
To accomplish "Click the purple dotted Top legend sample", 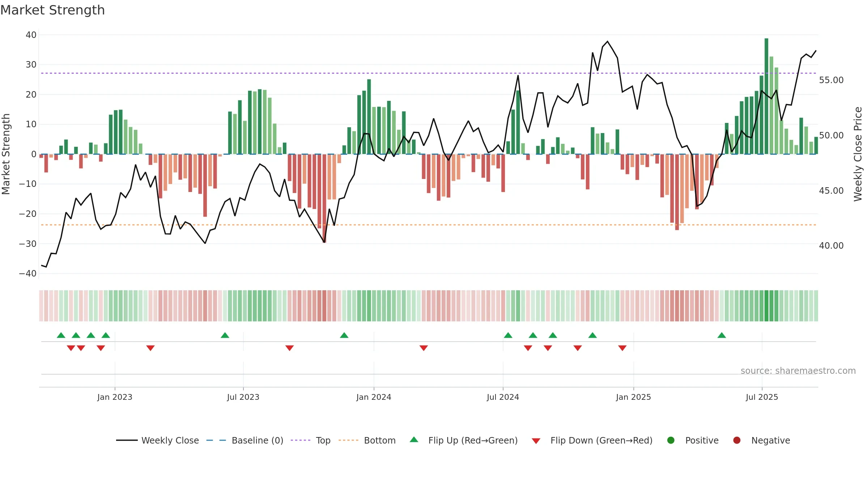I will coord(301,440).
